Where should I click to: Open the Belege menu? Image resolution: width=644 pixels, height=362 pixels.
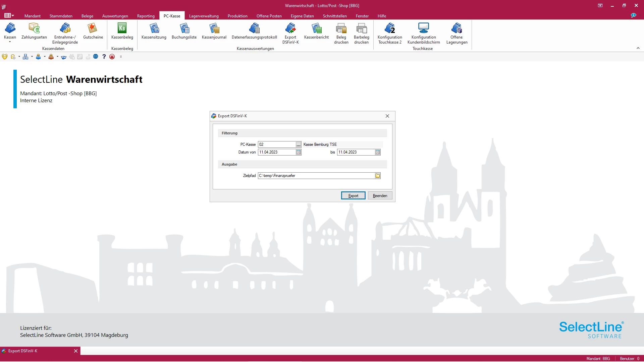coord(87,16)
